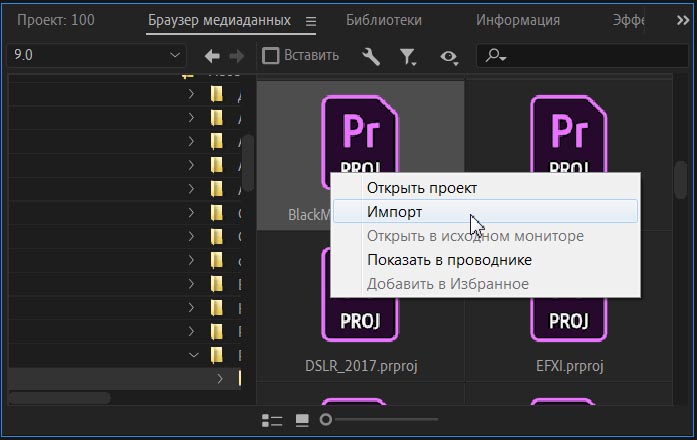Click the folder tree vertical scrollbar thumb
This screenshot has width=697, height=440.
tap(249, 163)
